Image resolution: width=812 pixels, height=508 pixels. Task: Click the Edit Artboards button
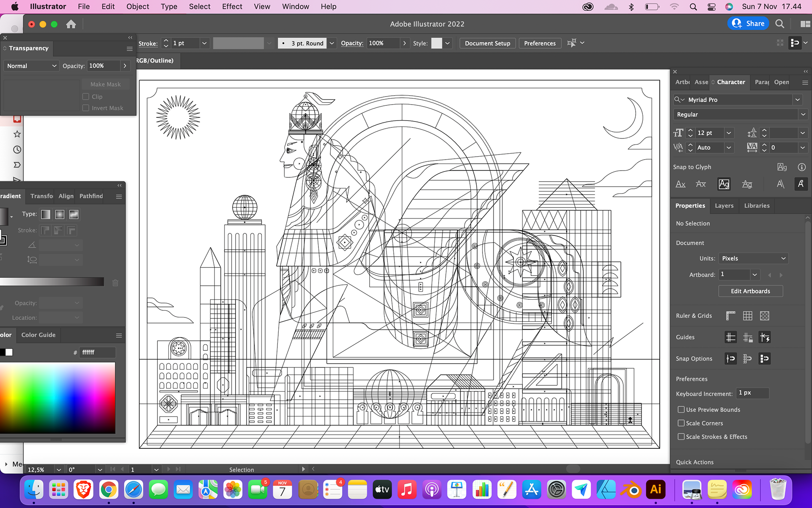750,291
